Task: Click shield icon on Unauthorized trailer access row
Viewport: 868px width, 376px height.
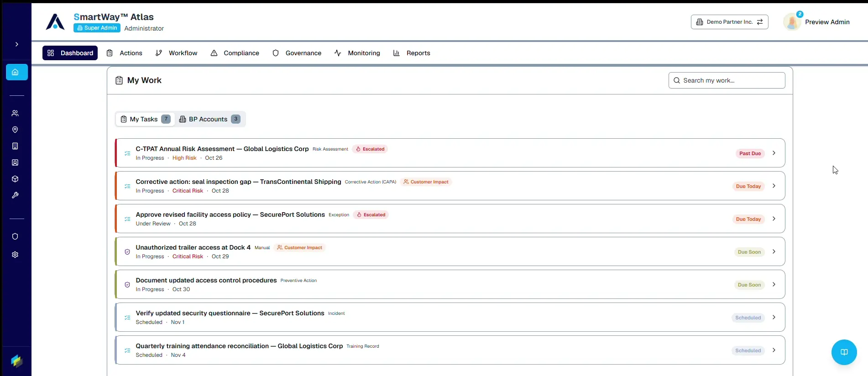Action: 127,252
